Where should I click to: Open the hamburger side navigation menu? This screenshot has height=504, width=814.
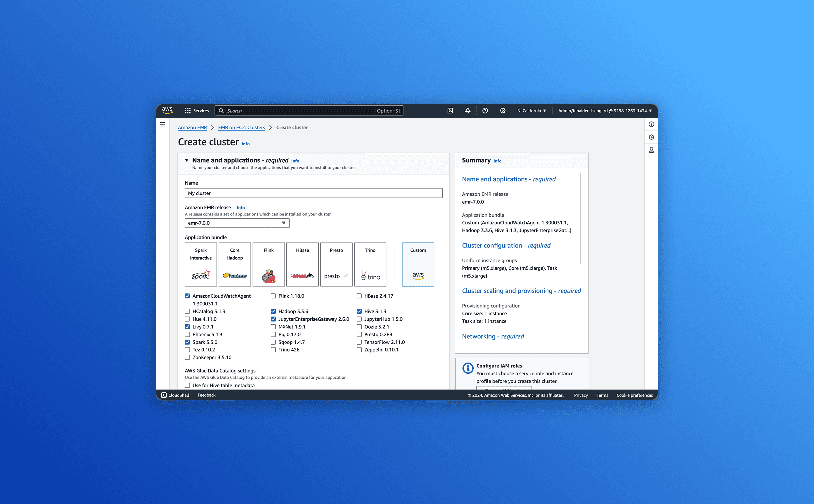point(162,124)
